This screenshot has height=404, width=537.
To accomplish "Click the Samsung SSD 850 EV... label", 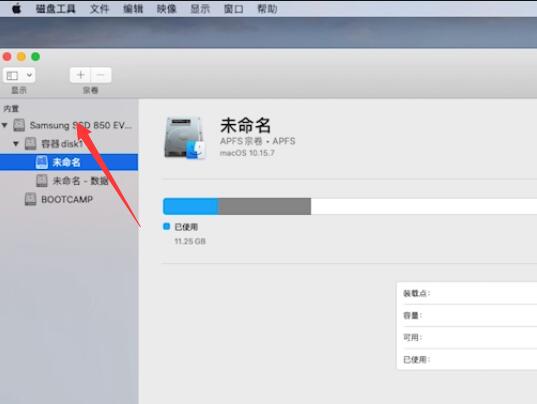I will click(80, 125).
